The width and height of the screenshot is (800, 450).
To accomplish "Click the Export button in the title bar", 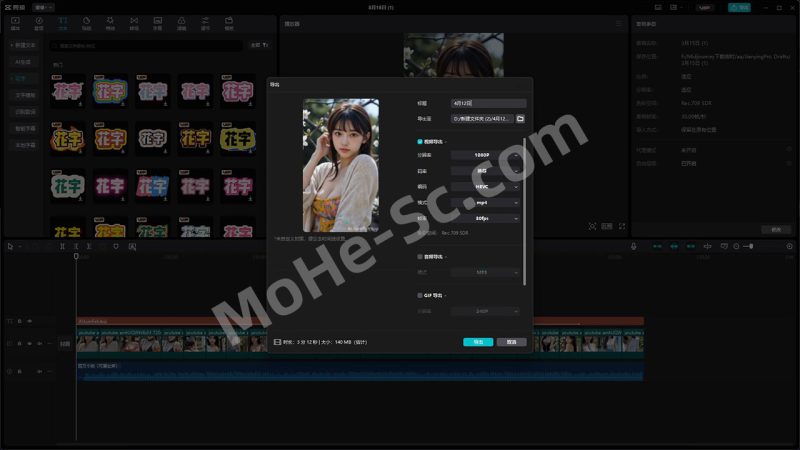I will 739,8.
